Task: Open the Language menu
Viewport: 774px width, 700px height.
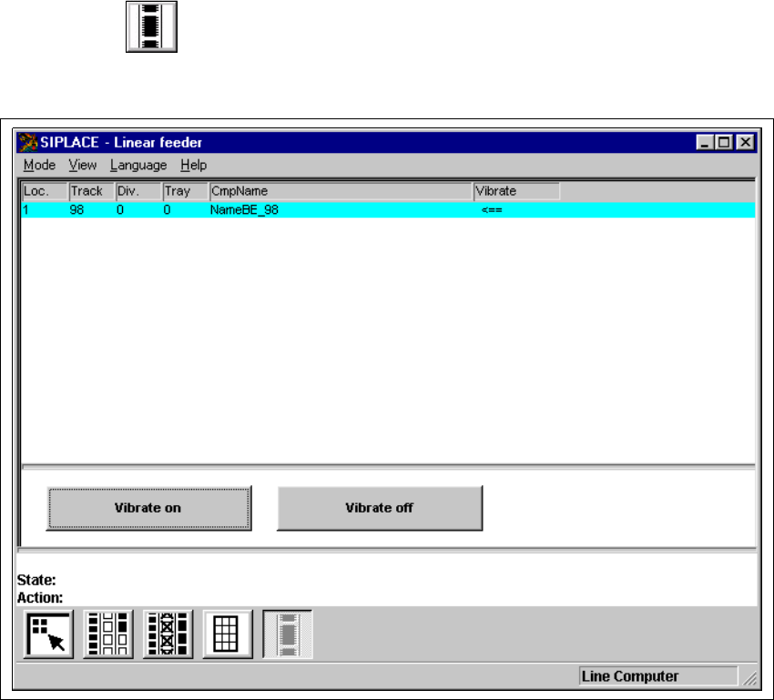Action: point(138,166)
